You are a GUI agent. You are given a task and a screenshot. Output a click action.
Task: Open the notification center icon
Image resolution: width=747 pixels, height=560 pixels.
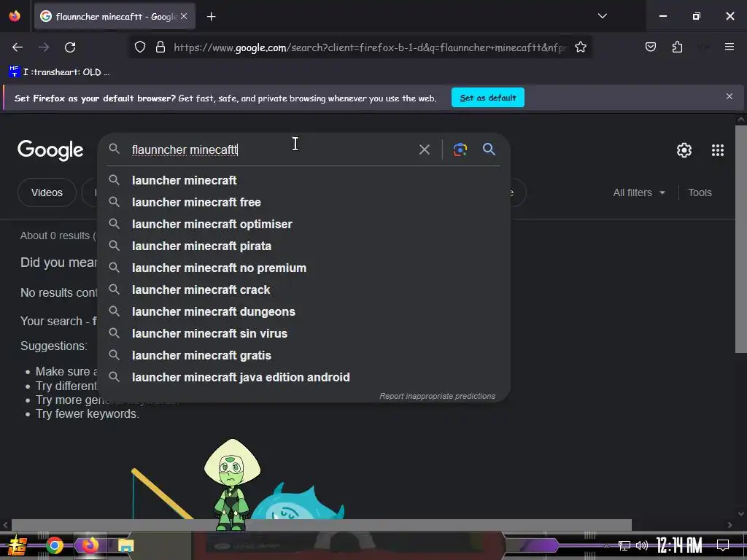click(723, 545)
